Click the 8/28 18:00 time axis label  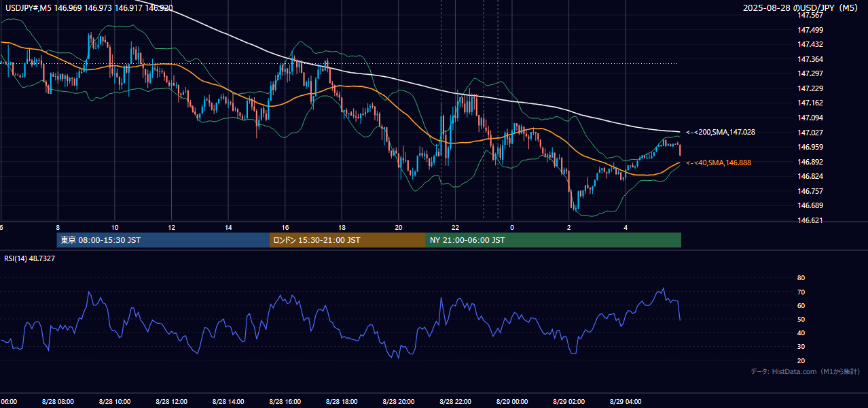(x=342, y=401)
